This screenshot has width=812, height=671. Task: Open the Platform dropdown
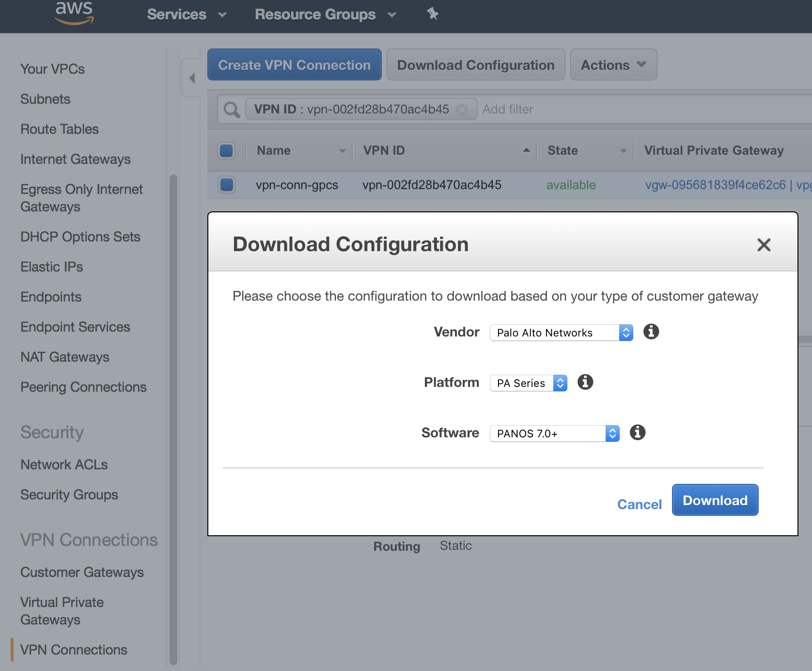[x=528, y=383]
